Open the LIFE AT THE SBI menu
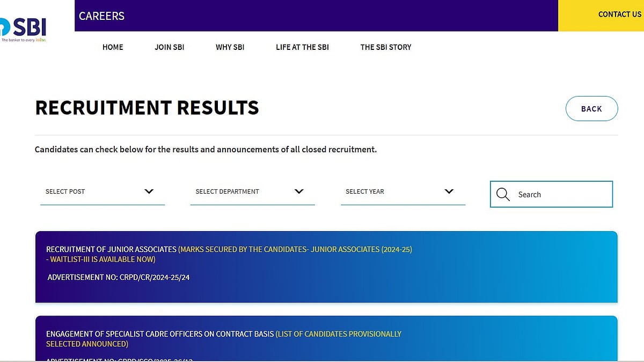Screen dimensions: 644x362 point(302,47)
